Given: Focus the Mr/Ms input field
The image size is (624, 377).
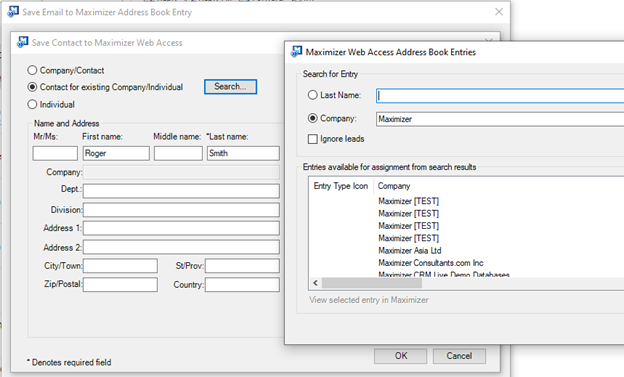Looking at the screenshot, I should pyautogui.click(x=55, y=153).
